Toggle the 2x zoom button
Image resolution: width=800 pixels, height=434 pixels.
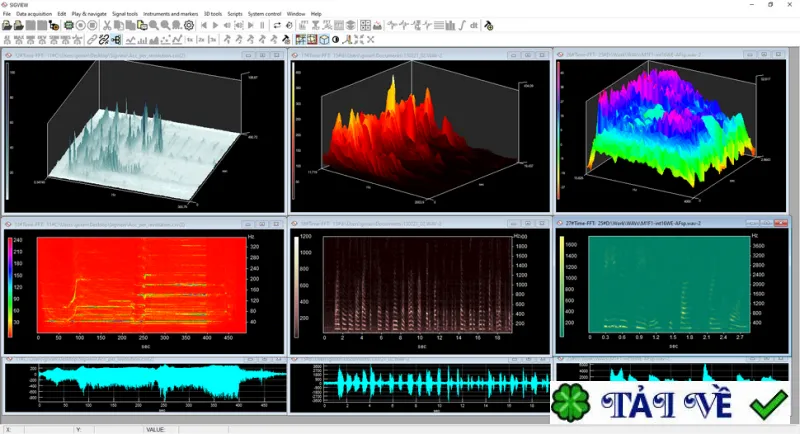(202, 39)
